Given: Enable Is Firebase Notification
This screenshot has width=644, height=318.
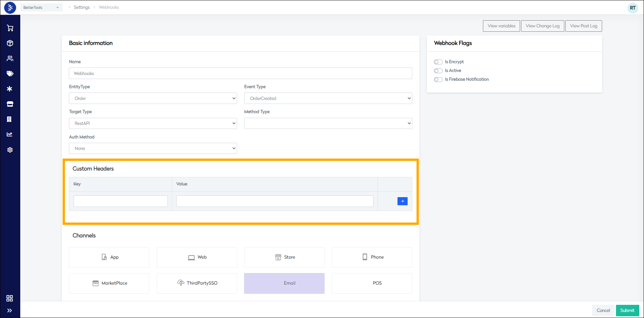Looking at the screenshot, I should (438, 79).
